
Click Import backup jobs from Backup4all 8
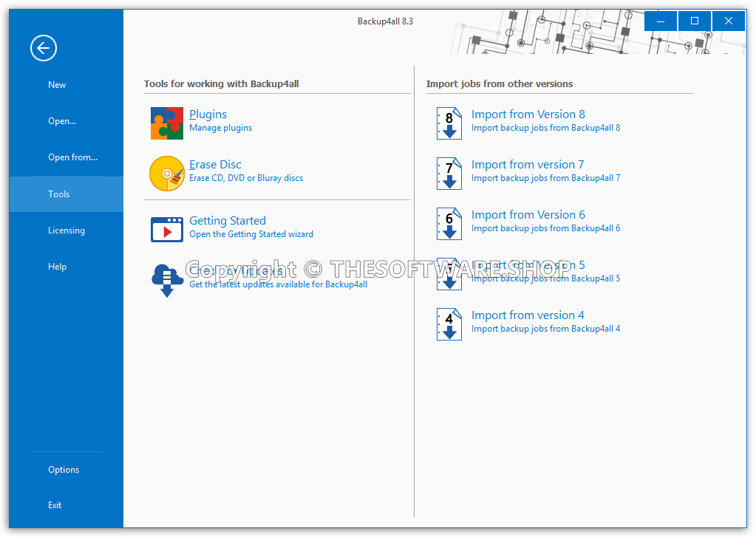coord(546,128)
